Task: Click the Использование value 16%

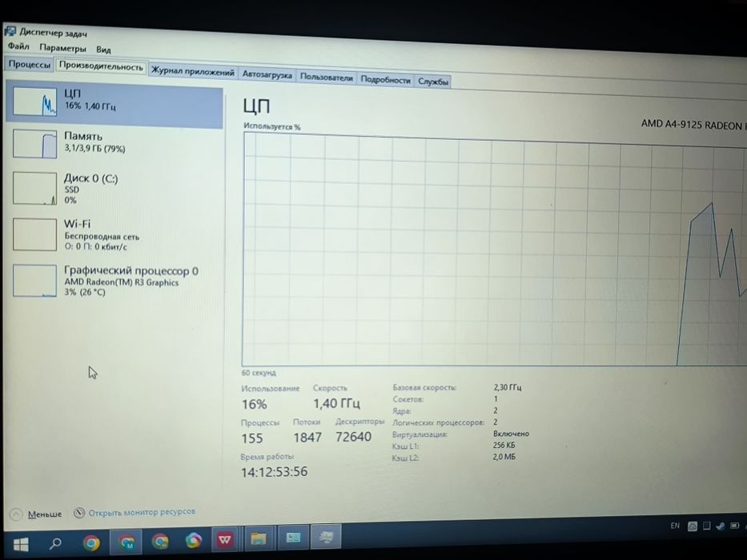Action: point(255,404)
